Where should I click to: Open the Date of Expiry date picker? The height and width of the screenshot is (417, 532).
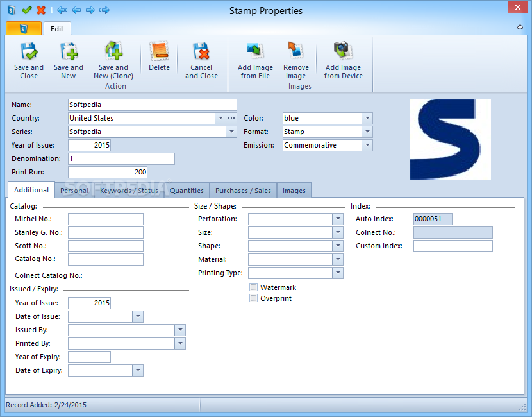point(138,370)
